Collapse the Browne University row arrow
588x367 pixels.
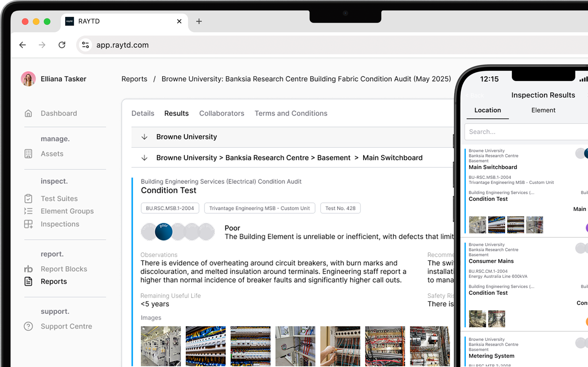[144, 137]
